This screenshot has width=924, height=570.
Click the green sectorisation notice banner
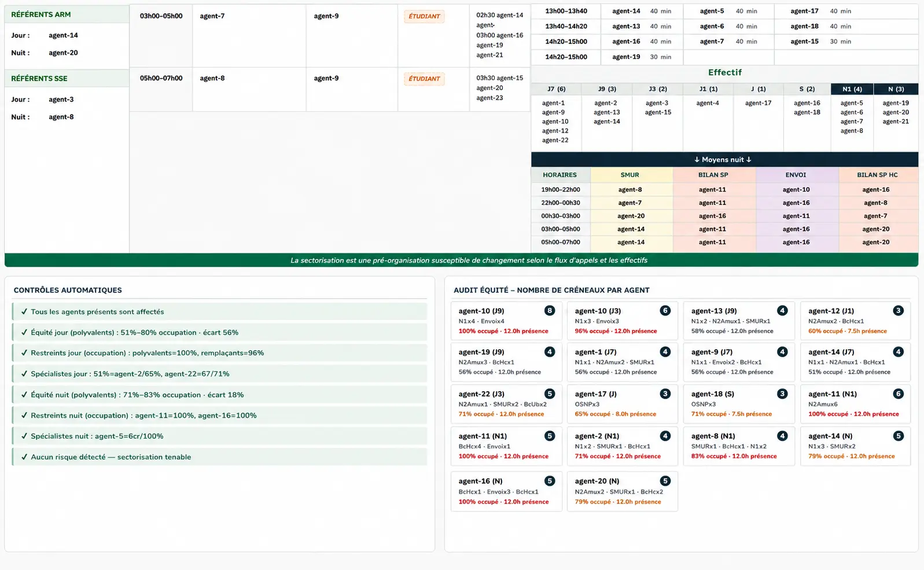pos(461,260)
